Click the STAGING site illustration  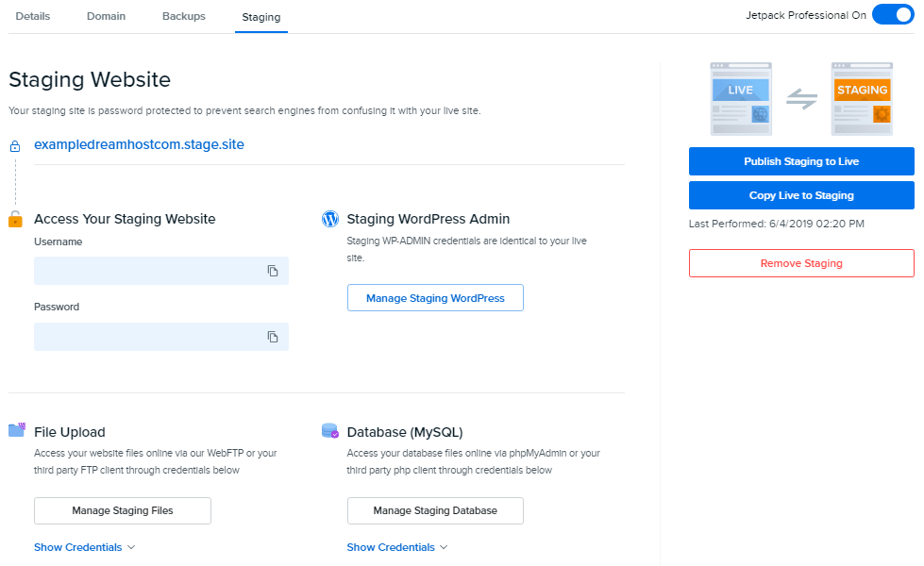coord(862,99)
